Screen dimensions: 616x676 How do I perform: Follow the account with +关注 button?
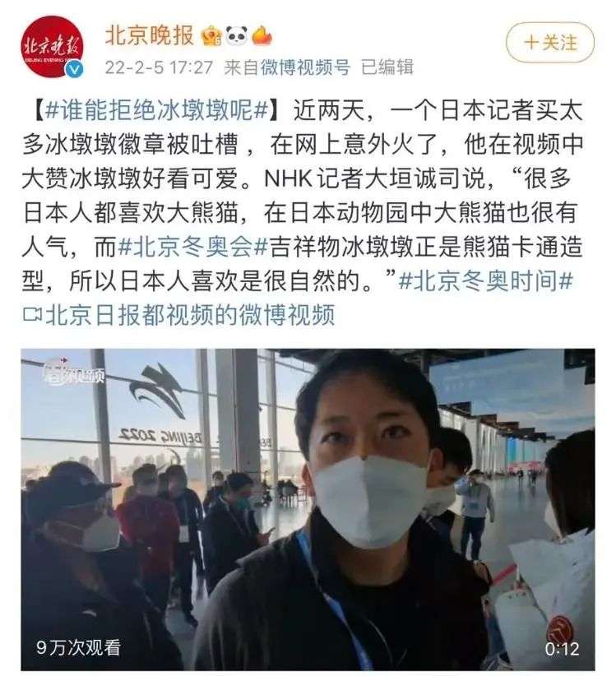[x=550, y=43]
